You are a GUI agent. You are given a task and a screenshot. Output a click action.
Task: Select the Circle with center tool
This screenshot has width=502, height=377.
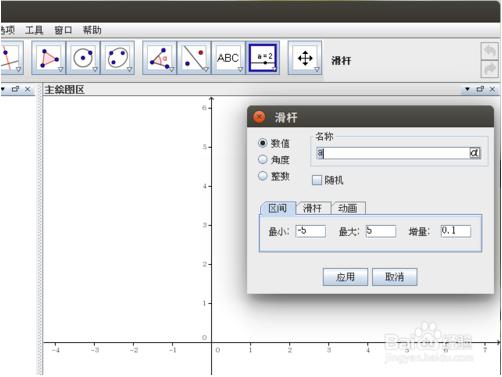tap(83, 58)
